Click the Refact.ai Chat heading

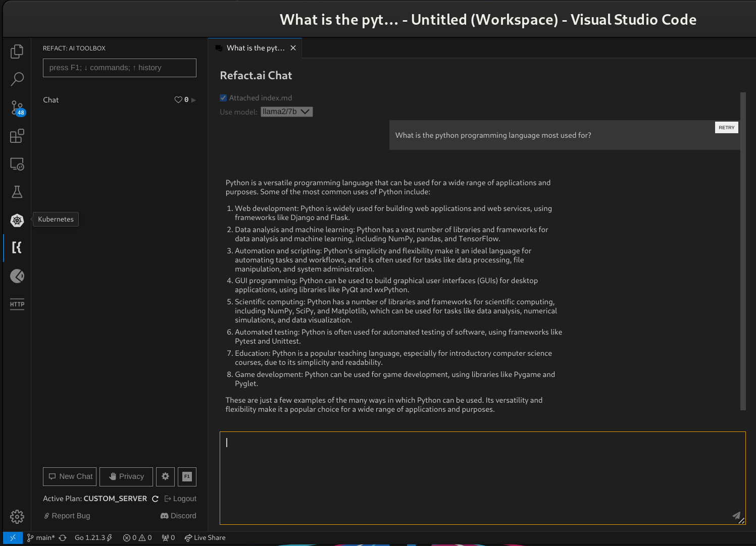(256, 76)
